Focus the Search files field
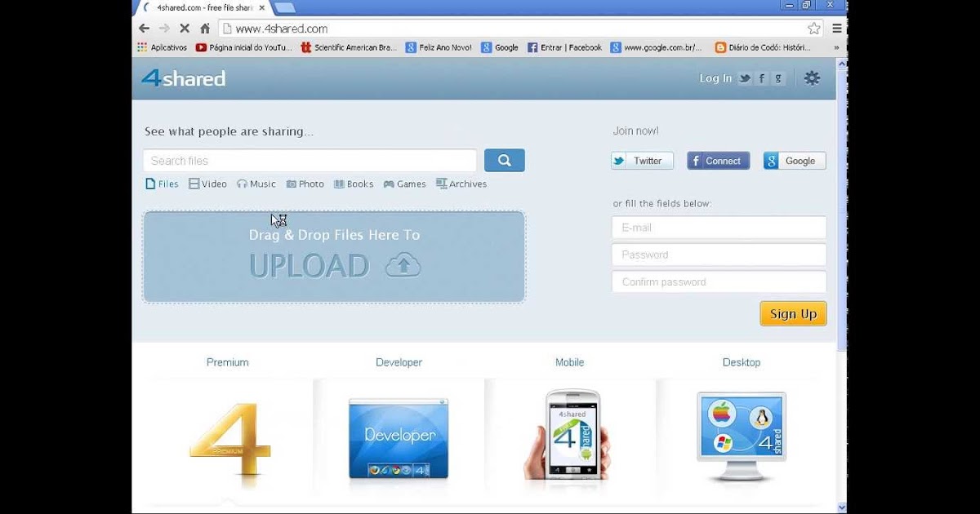Screen dimensions: 980x514 pos(310,161)
